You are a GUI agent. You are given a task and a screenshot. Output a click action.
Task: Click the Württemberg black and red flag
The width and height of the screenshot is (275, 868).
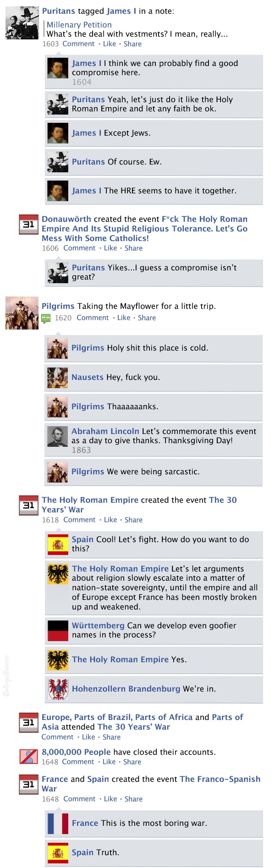pyautogui.click(x=58, y=630)
